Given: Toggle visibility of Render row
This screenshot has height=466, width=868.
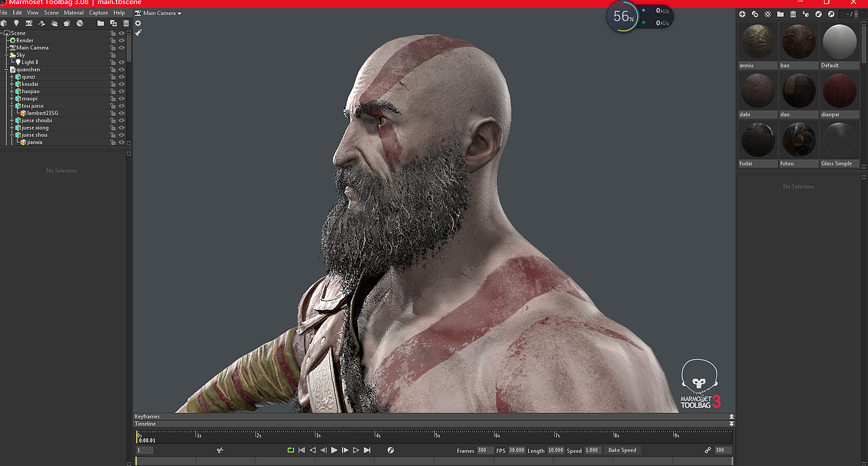Looking at the screenshot, I should [122, 41].
